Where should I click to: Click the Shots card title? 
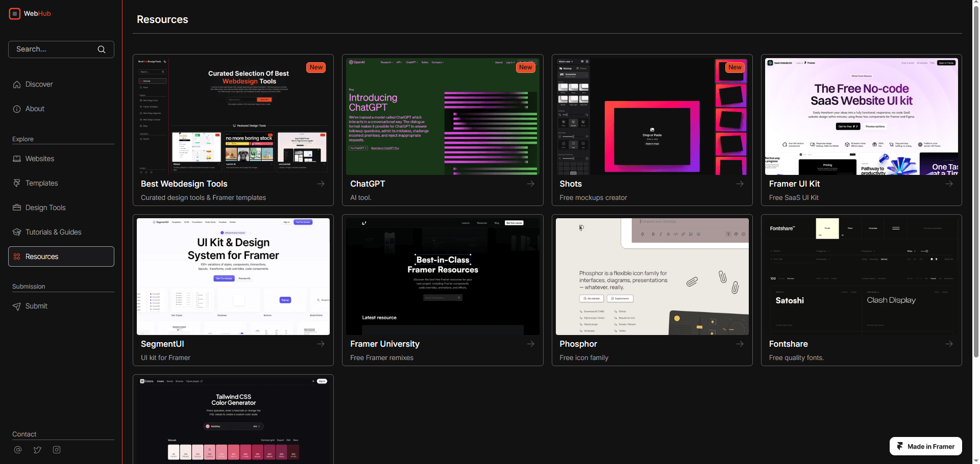(x=571, y=184)
